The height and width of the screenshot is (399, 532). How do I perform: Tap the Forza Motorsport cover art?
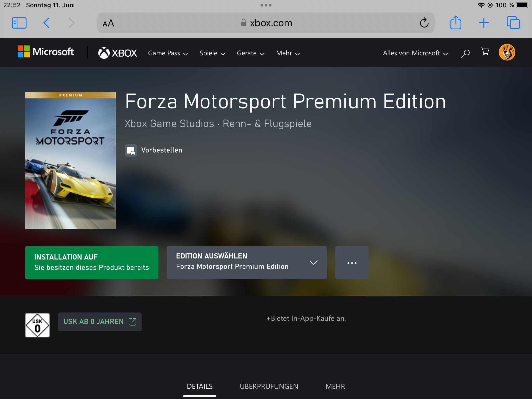coord(71,161)
